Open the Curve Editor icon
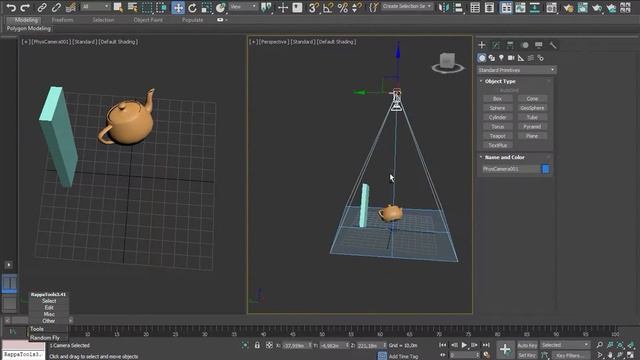This screenshot has width=640, height=360. coord(520,7)
